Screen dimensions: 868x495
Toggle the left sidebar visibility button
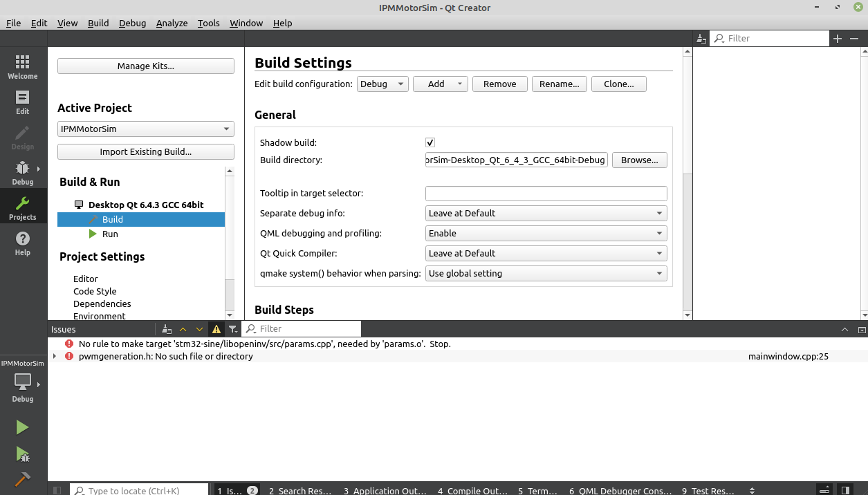57,490
